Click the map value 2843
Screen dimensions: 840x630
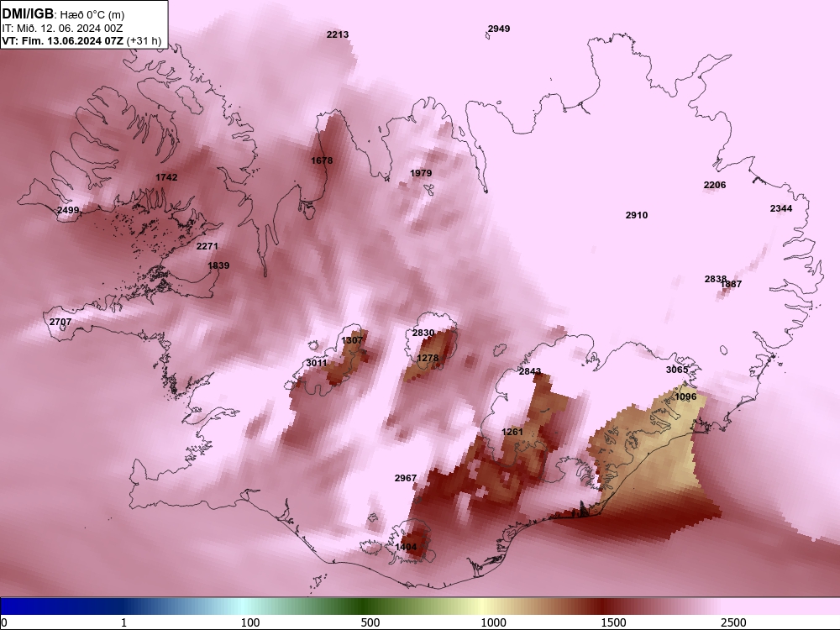[530, 371]
